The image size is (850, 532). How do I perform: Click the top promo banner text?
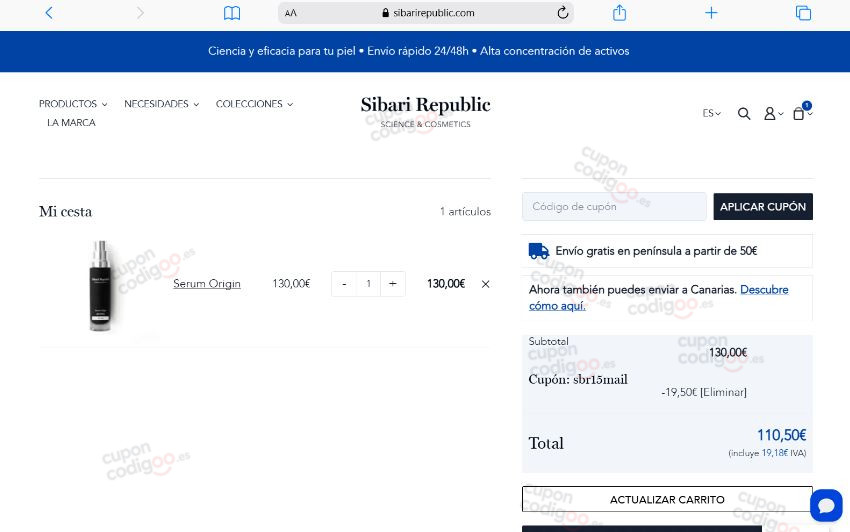point(418,51)
